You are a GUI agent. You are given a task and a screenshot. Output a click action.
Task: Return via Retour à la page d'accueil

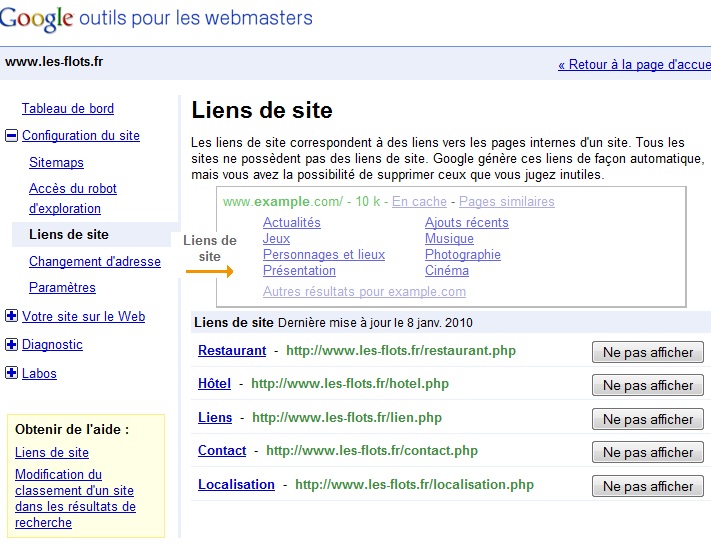tap(634, 64)
